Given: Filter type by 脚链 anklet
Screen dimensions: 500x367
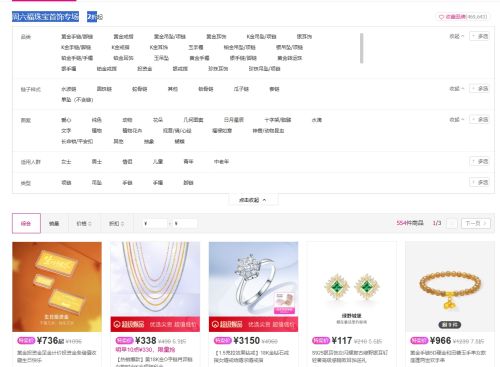Looking at the screenshot, I should 188,183.
